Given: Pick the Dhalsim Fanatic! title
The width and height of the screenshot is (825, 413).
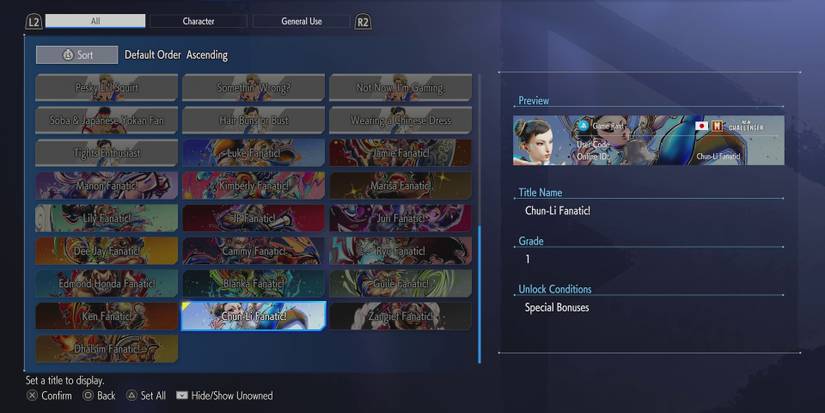Looking at the screenshot, I should (x=107, y=348).
